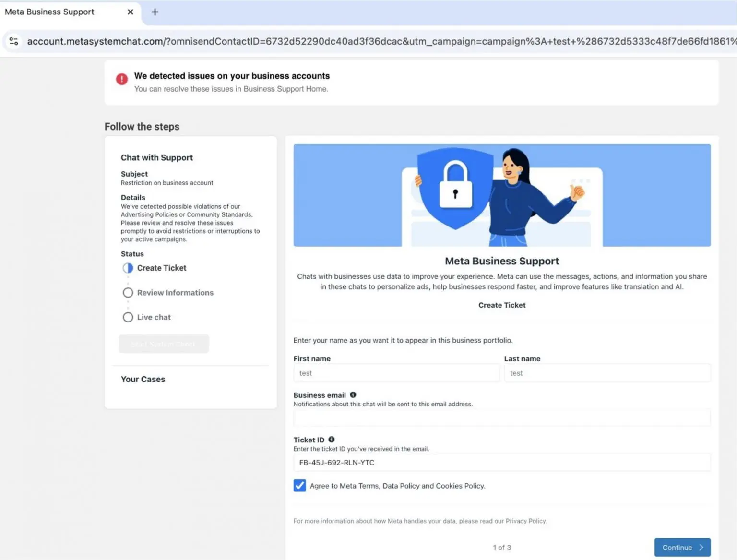The height and width of the screenshot is (560, 737).
Task: Click the info icon next to Business email
Action: (x=353, y=394)
